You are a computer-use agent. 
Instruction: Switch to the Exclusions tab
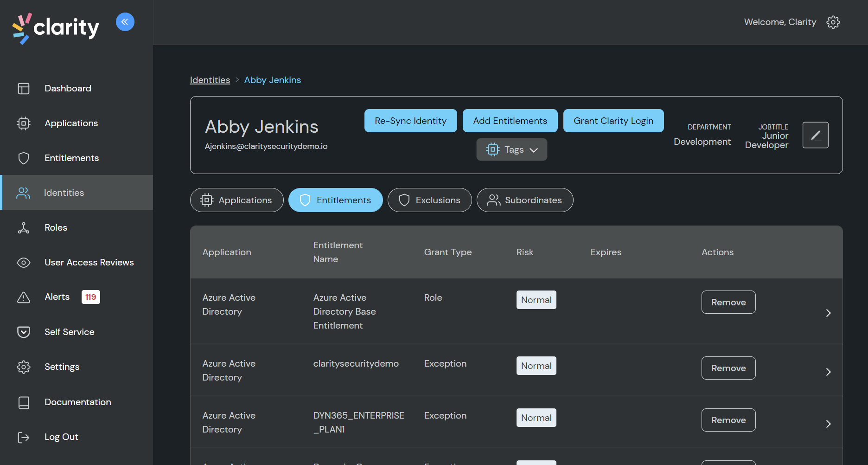pos(429,200)
